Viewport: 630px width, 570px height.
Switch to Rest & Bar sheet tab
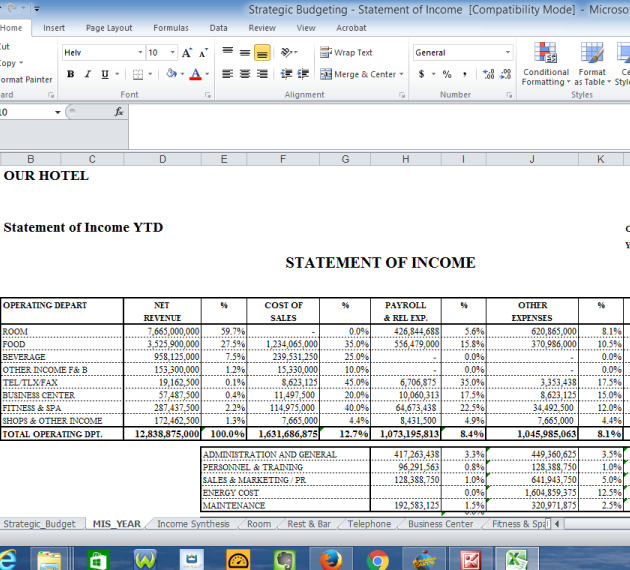[x=309, y=524]
